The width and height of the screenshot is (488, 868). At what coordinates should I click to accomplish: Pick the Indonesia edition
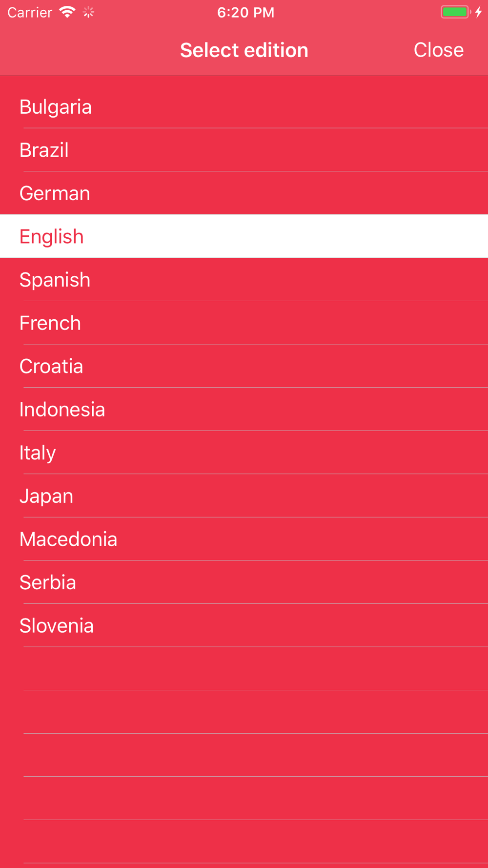pos(62,409)
